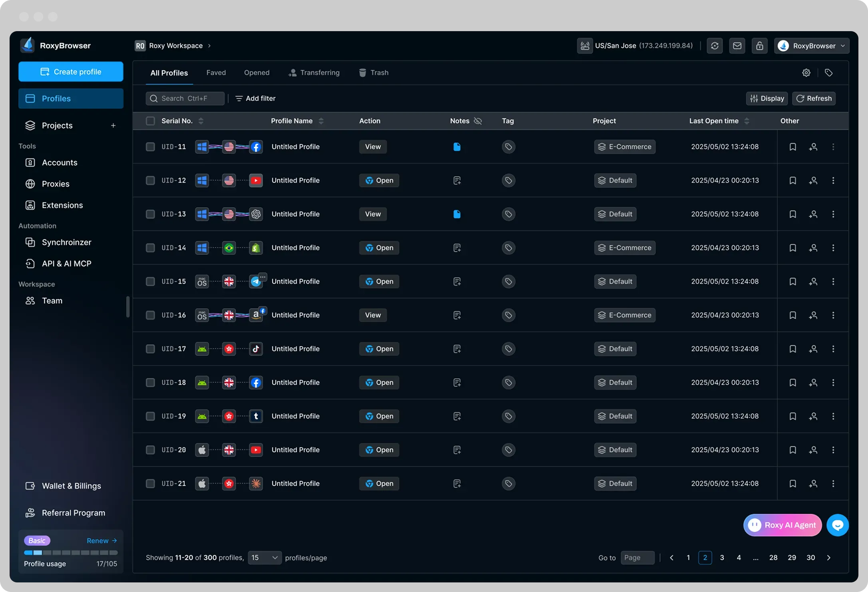Bookmark the UID-14 profile
Viewport: 868px width, 592px height.
(x=792, y=248)
